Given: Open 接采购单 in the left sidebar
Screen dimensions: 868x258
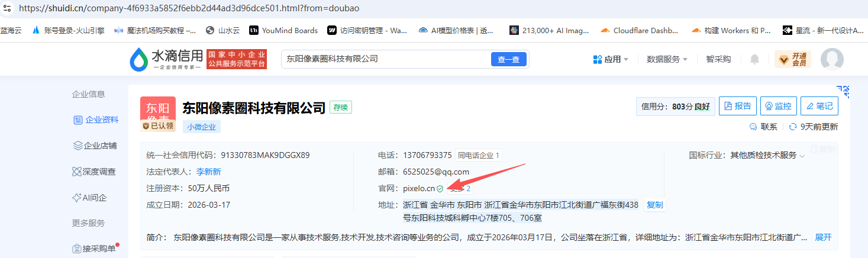Looking at the screenshot, I should tap(94, 249).
